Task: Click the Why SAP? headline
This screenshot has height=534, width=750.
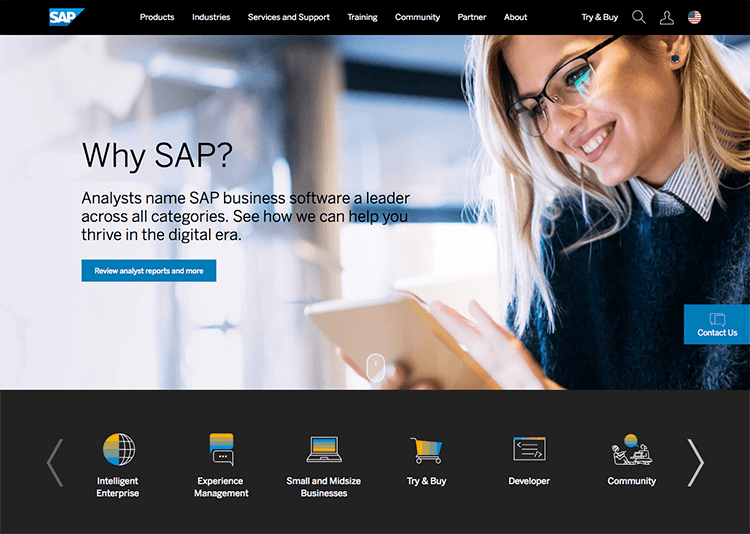Action: coord(157,156)
